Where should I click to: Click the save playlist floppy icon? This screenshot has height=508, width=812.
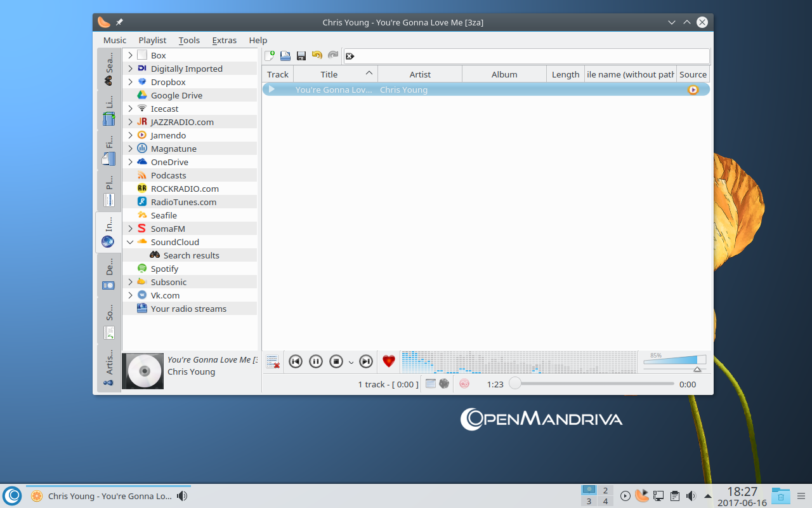point(301,56)
